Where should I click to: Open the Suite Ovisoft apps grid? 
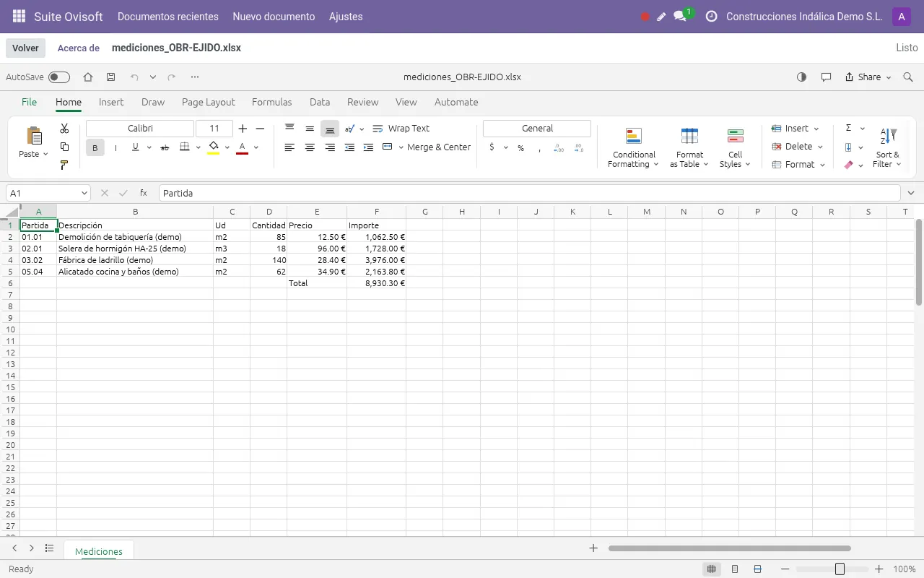click(x=19, y=16)
